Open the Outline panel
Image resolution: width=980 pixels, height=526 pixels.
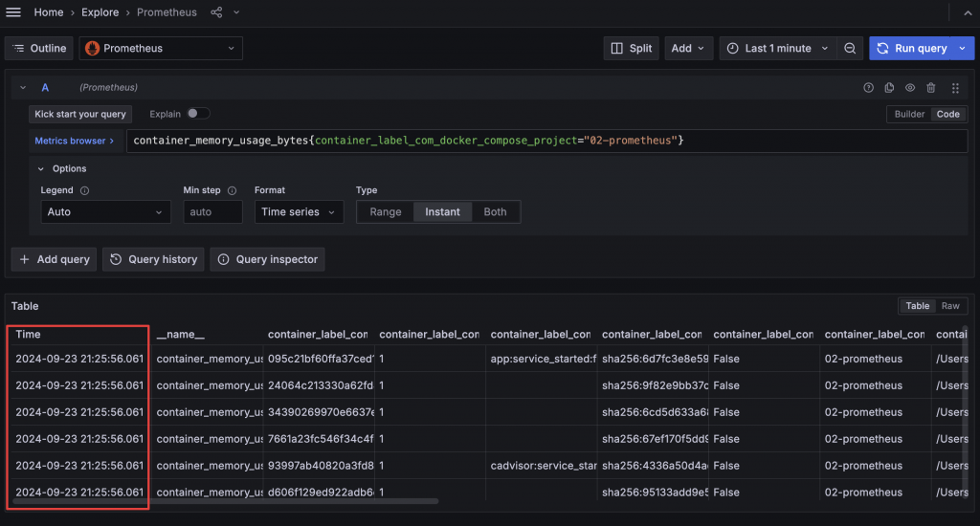[39, 48]
